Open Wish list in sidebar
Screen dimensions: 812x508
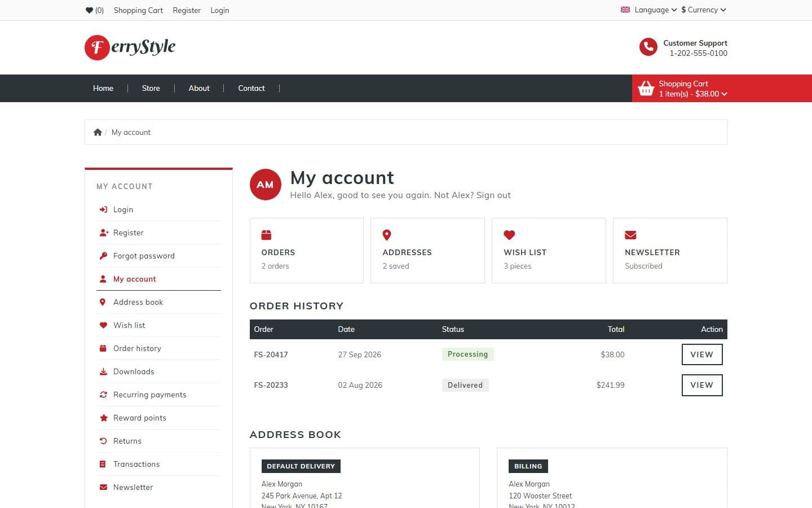pos(158,325)
